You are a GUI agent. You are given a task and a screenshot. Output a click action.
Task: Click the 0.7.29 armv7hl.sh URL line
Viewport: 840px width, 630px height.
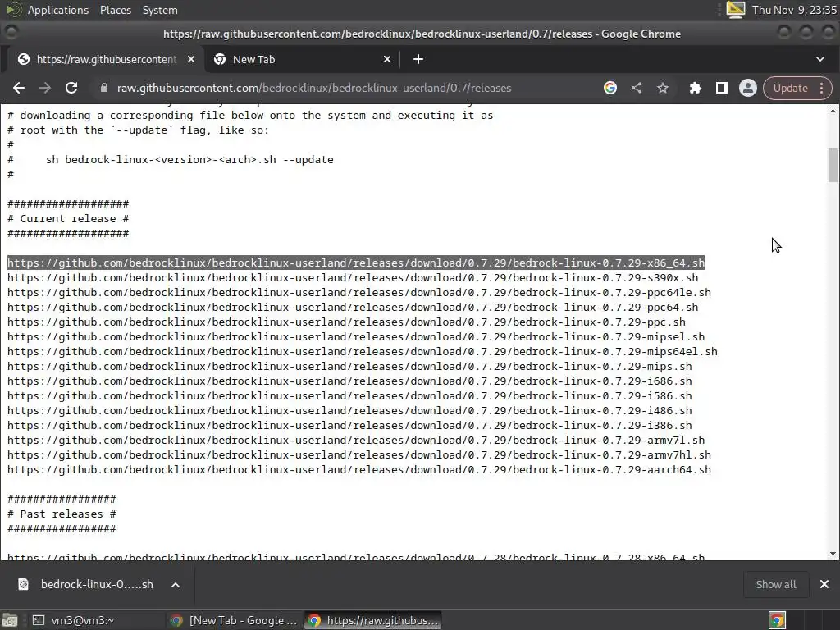(x=359, y=454)
